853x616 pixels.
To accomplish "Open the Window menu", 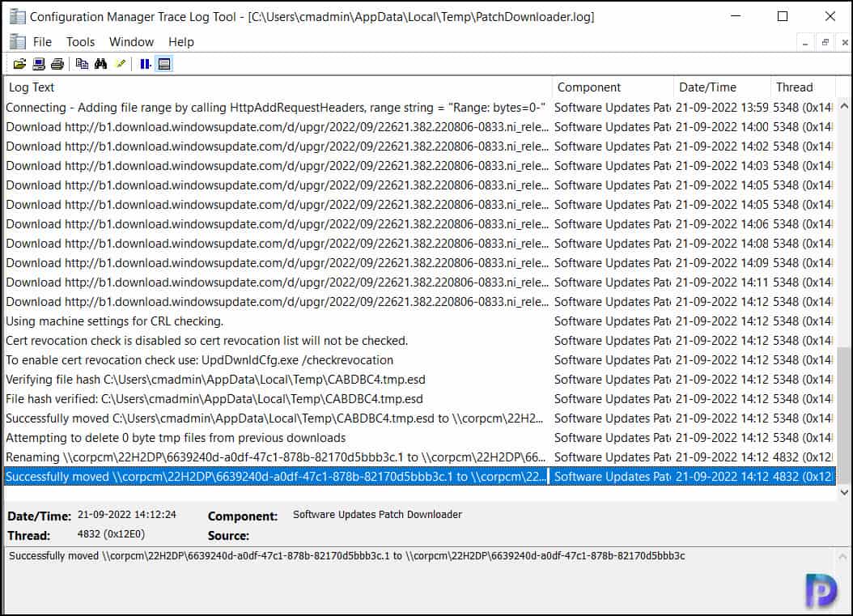I will (131, 42).
